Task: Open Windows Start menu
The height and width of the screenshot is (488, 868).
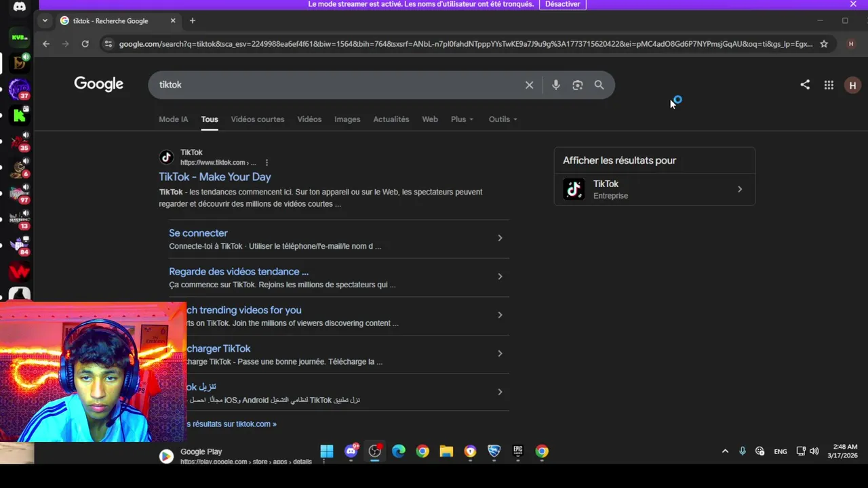Action: [327, 451]
